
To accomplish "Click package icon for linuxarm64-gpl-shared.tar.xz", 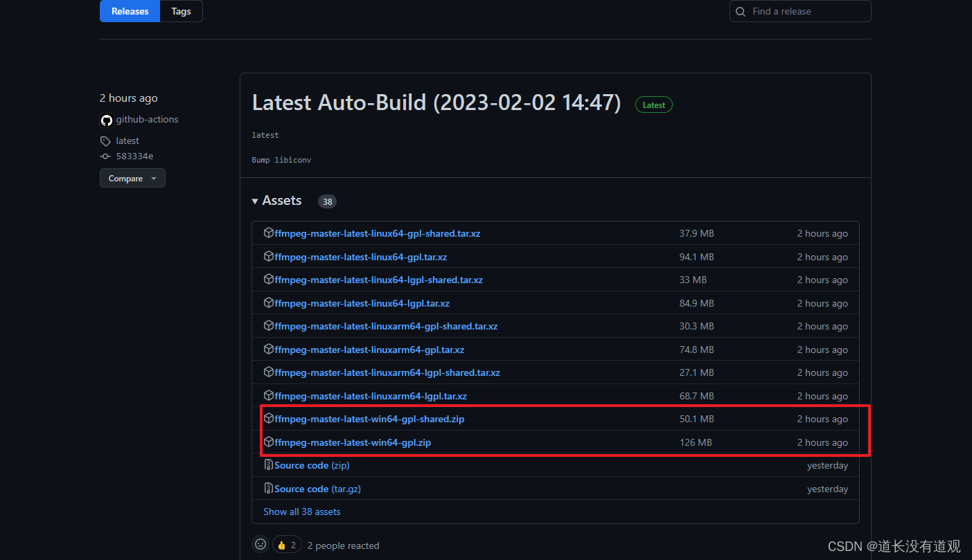I will (x=269, y=326).
